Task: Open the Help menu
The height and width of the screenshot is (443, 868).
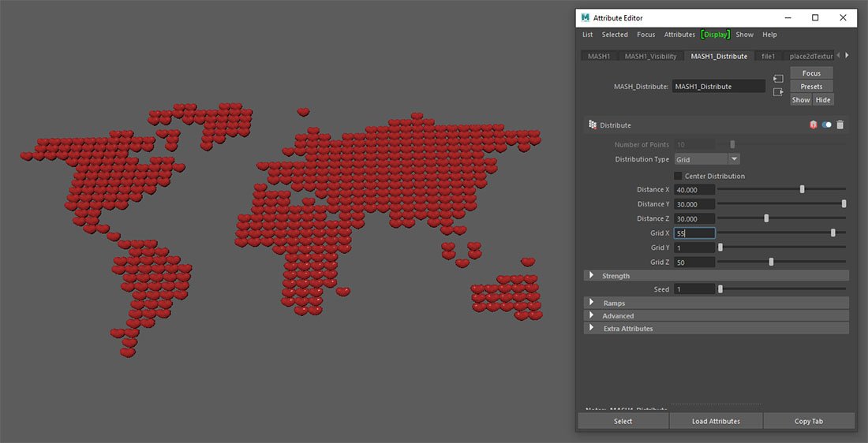Action: coord(769,35)
